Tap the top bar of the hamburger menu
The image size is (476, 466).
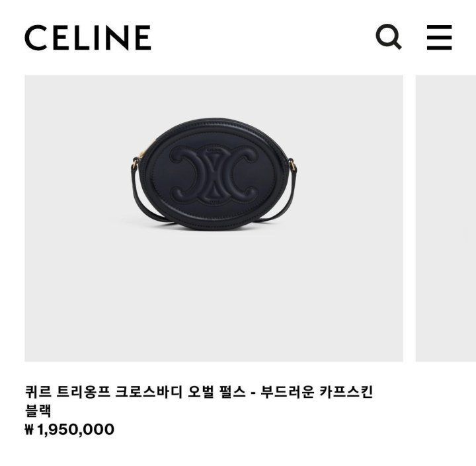click(439, 27)
